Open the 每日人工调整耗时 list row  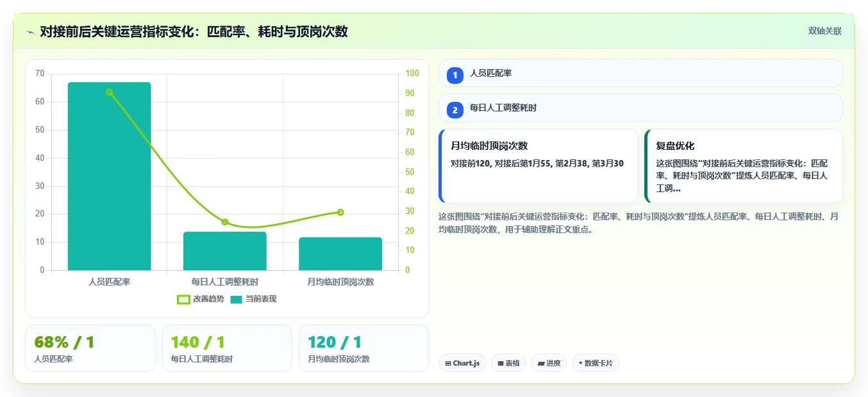[640, 108]
